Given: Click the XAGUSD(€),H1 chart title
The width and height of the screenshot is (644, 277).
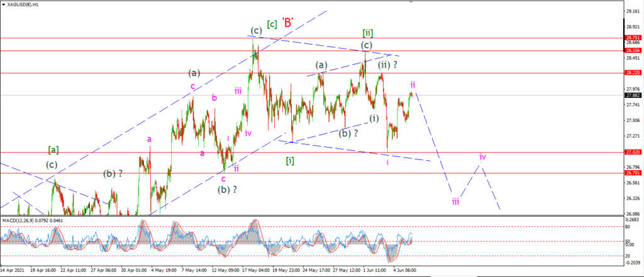Looking at the screenshot, I should coord(23,4).
